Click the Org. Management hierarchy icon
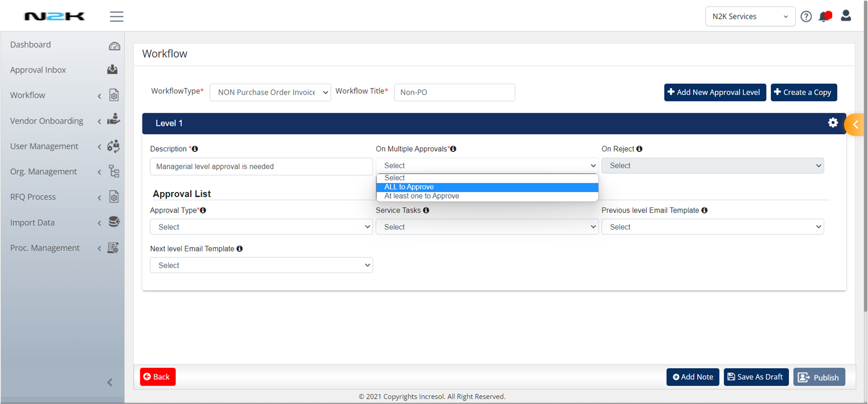The image size is (868, 404). coord(114,172)
